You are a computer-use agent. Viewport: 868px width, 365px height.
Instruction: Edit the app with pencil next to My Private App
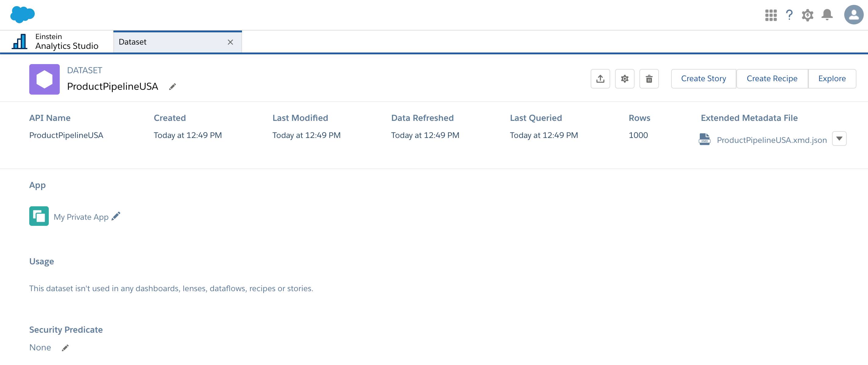point(116,216)
